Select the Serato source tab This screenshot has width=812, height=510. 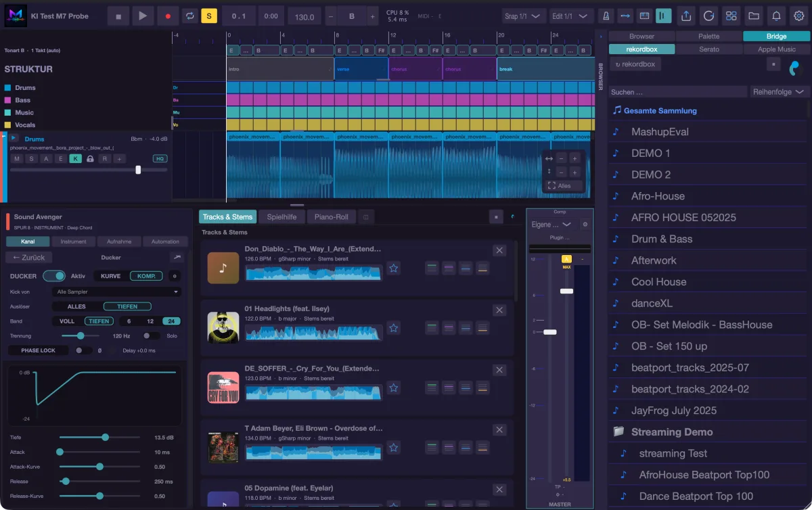coord(708,49)
